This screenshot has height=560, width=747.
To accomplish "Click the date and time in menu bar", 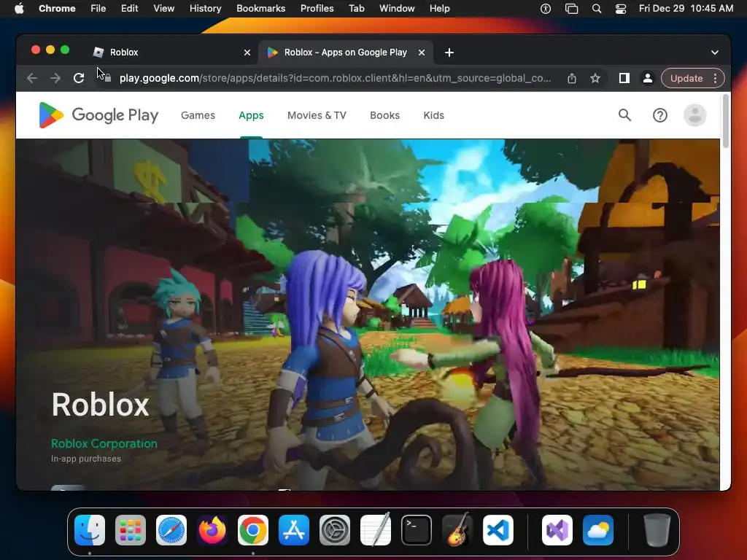I will pyautogui.click(x=686, y=9).
